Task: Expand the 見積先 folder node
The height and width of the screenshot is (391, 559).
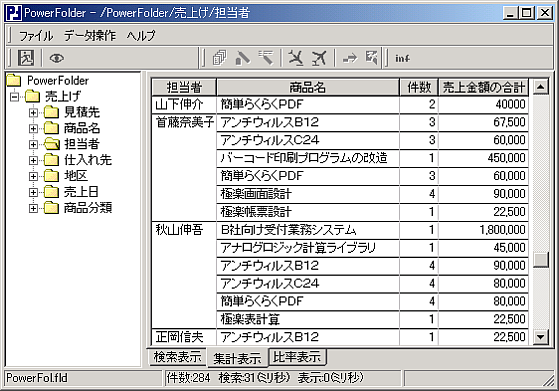Action: pos(33,113)
